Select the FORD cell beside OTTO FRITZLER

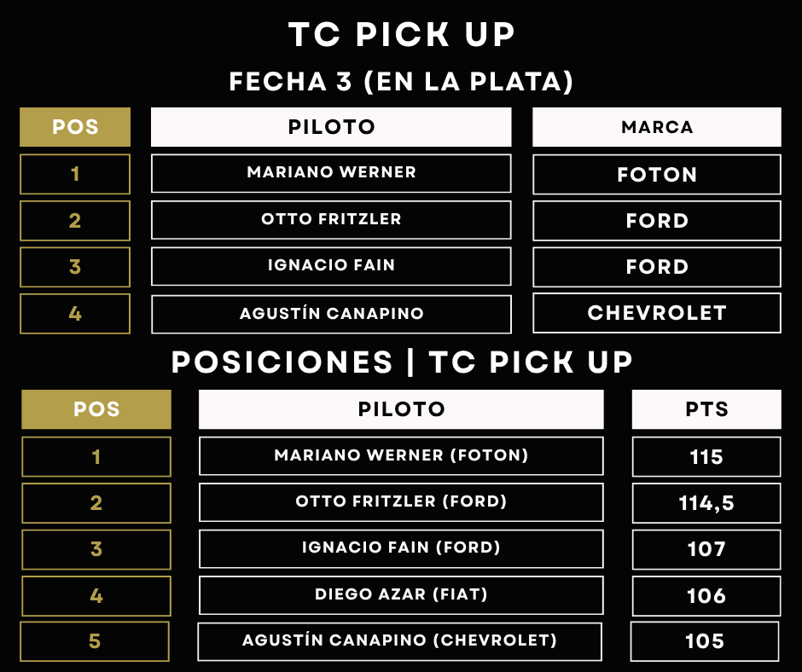tap(656, 221)
